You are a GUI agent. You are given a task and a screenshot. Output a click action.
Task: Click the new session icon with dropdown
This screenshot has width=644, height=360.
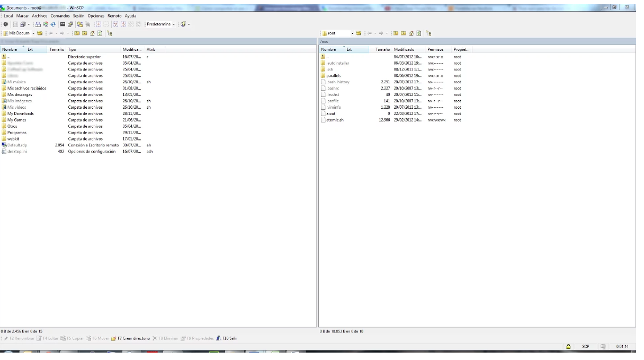[184, 24]
